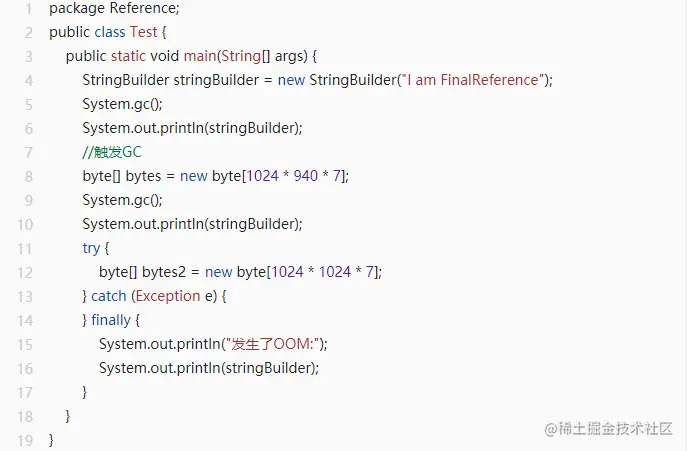Click the Exception type name
The image size is (687, 451).
pyautogui.click(x=167, y=296)
